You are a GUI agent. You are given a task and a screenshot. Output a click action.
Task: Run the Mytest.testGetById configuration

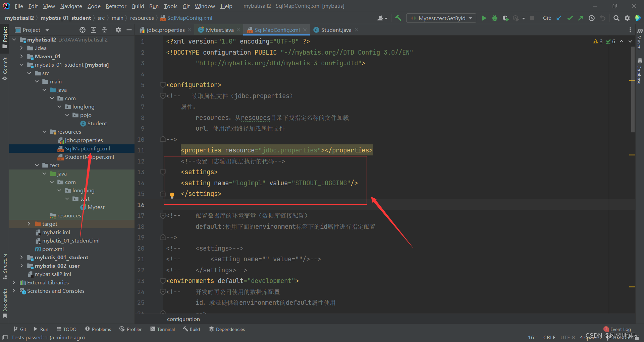pyautogui.click(x=484, y=18)
